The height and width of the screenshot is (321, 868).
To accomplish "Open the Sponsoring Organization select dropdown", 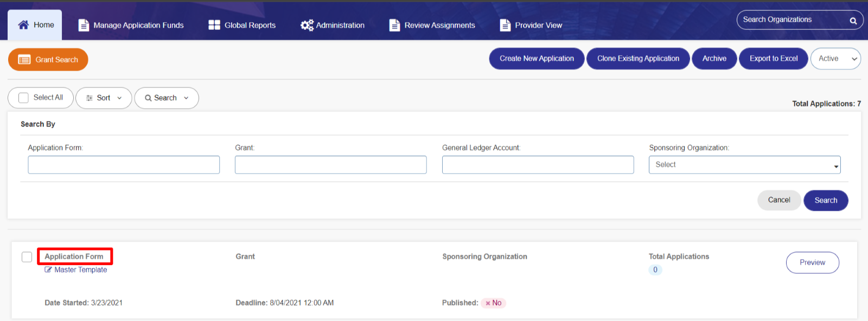I will [744, 165].
